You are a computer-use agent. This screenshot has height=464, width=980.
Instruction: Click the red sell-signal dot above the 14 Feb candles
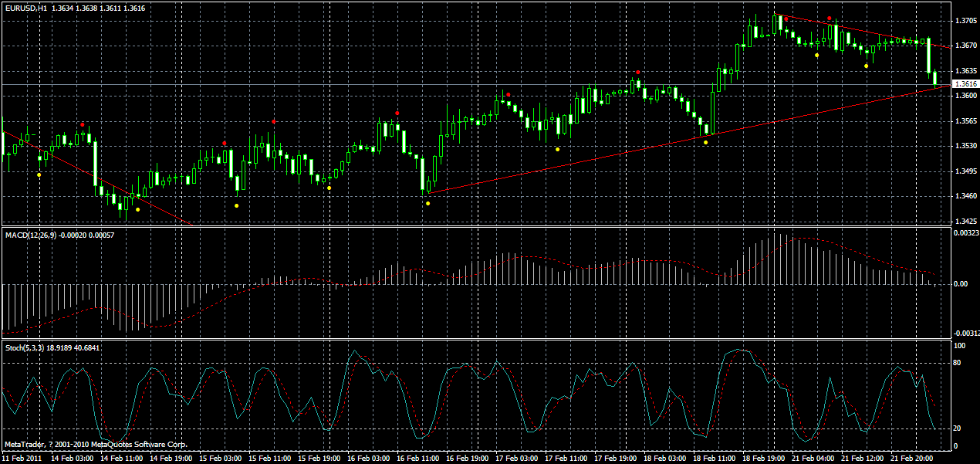83,124
